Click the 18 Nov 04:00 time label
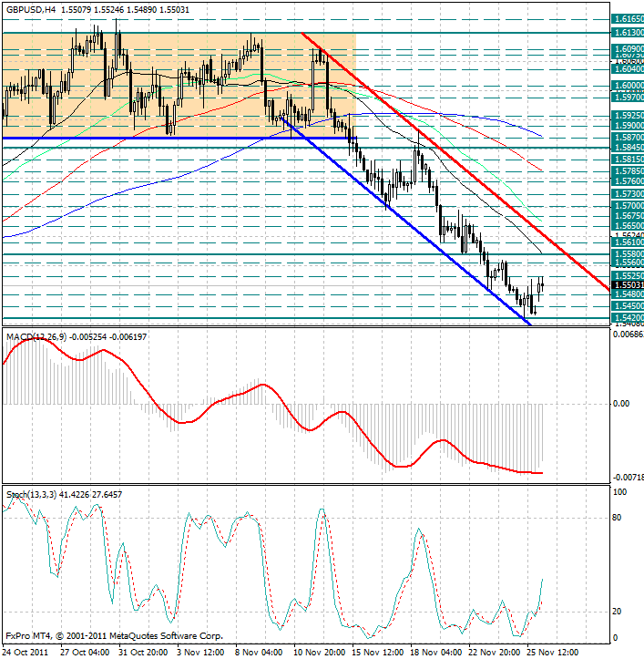The width and height of the screenshot is (644, 659). tap(435, 653)
